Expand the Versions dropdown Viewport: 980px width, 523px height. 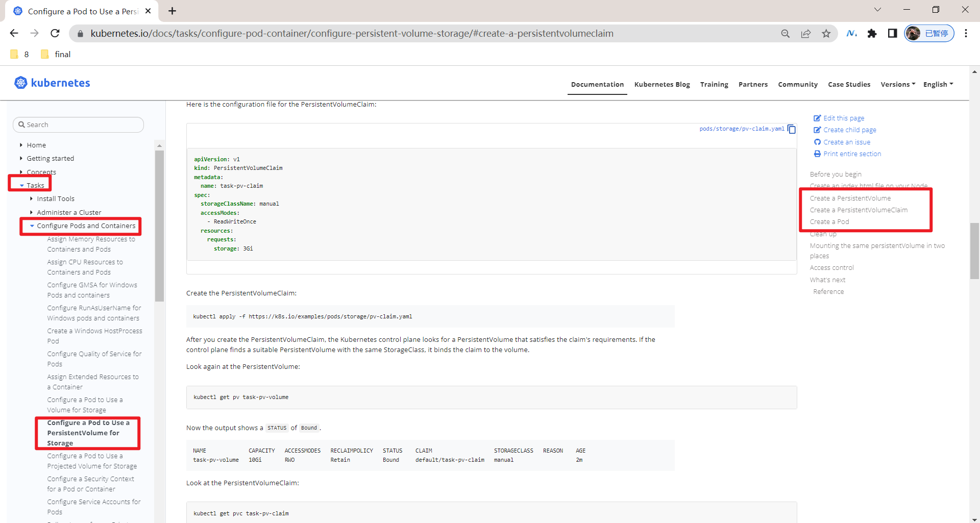pos(898,84)
